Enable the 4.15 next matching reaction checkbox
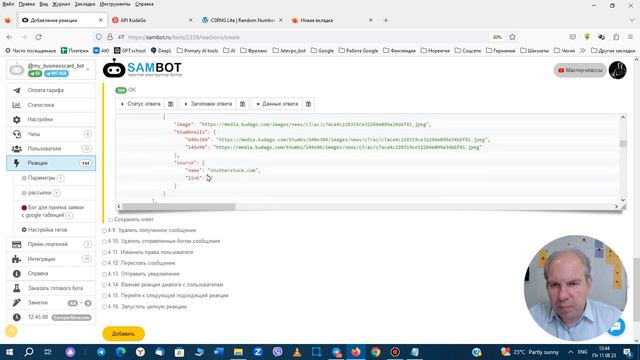Screen dimensions: 640x360 (x=104, y=296)
